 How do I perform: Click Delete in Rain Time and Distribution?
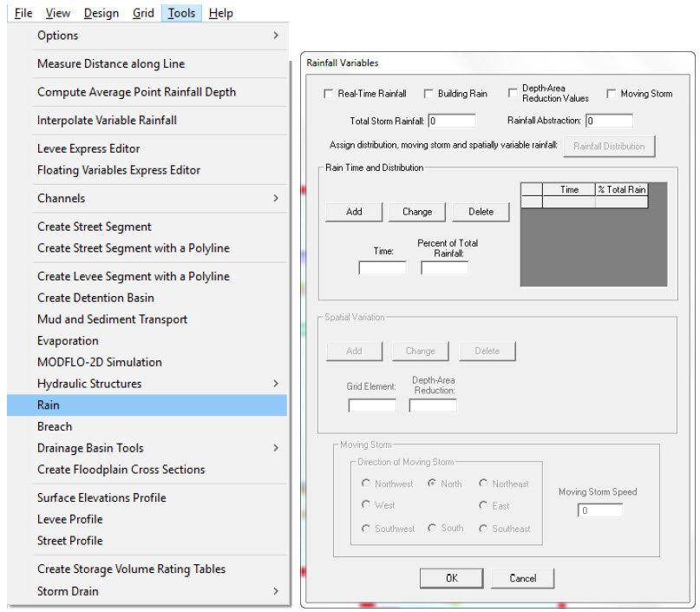pyautogui.click(x=481, y=212)
